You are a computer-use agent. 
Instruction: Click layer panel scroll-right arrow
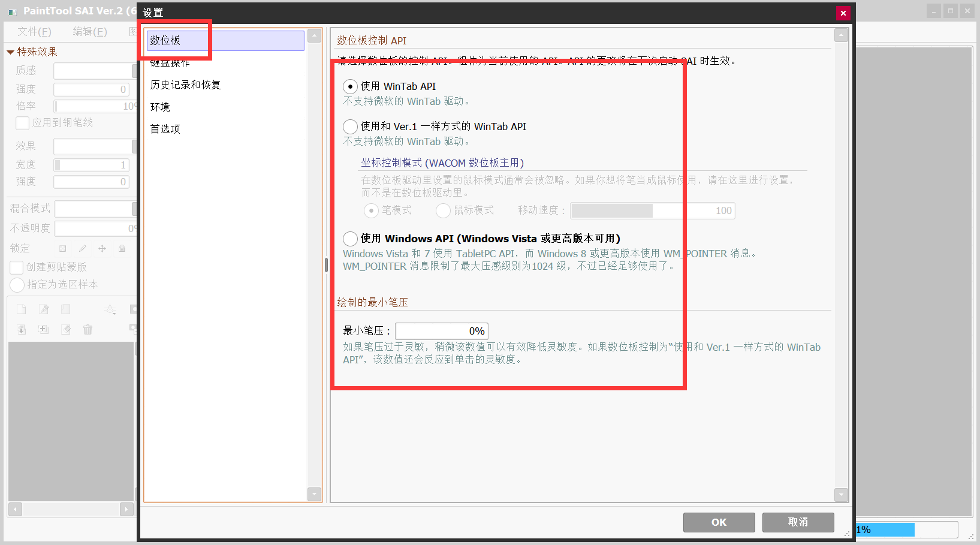(x=126, y=510)
